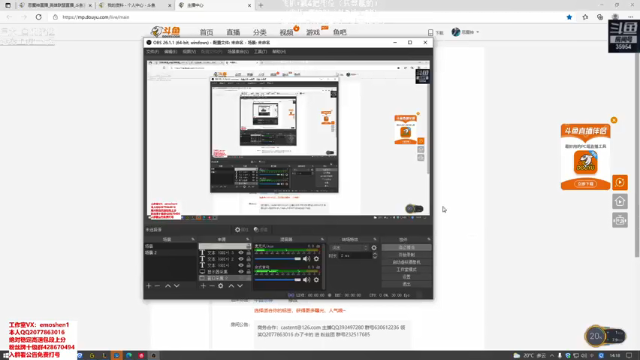Mute the first audio mixer channel
The width and height of the screenshot is (640, 360).
pyautogui.click(x=307, y=259)
